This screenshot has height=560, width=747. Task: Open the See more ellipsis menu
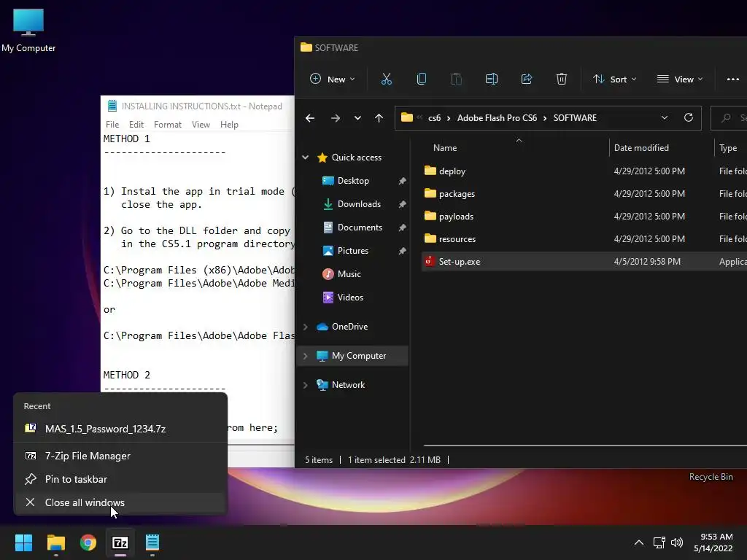732,79
